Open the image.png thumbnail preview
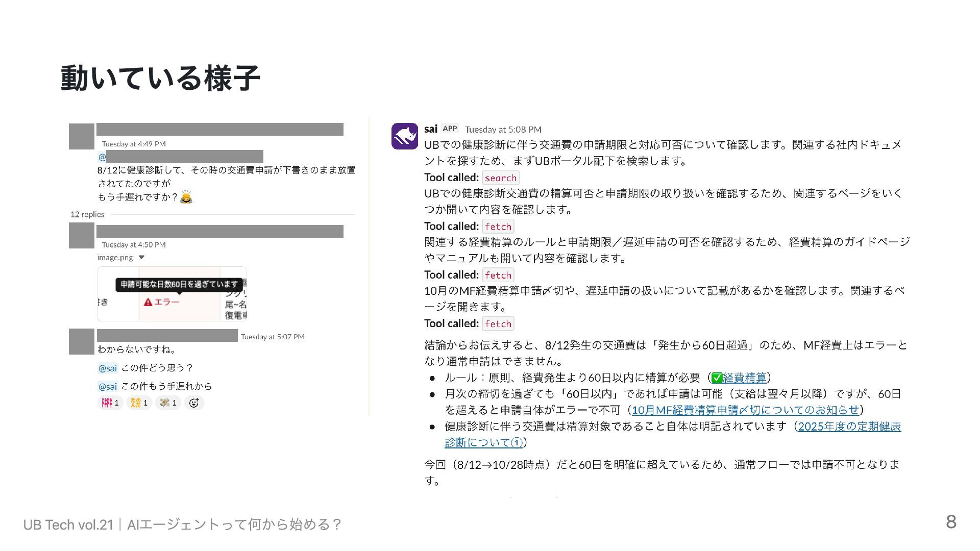 [x=172, y=294]
